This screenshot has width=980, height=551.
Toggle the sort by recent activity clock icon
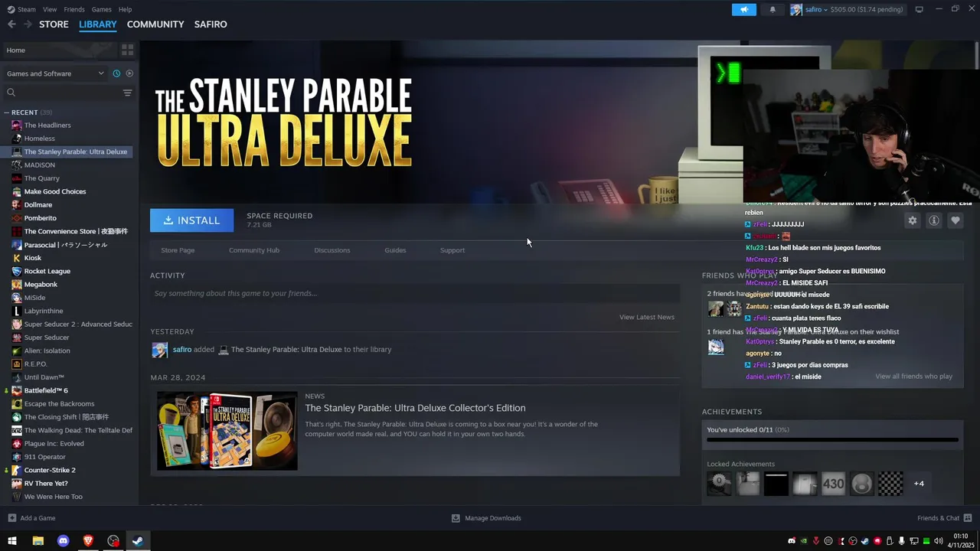coord(116,73)
